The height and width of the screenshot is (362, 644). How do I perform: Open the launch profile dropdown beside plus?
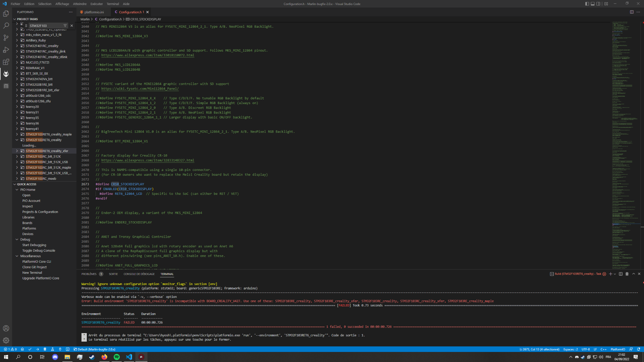(615, 274)
